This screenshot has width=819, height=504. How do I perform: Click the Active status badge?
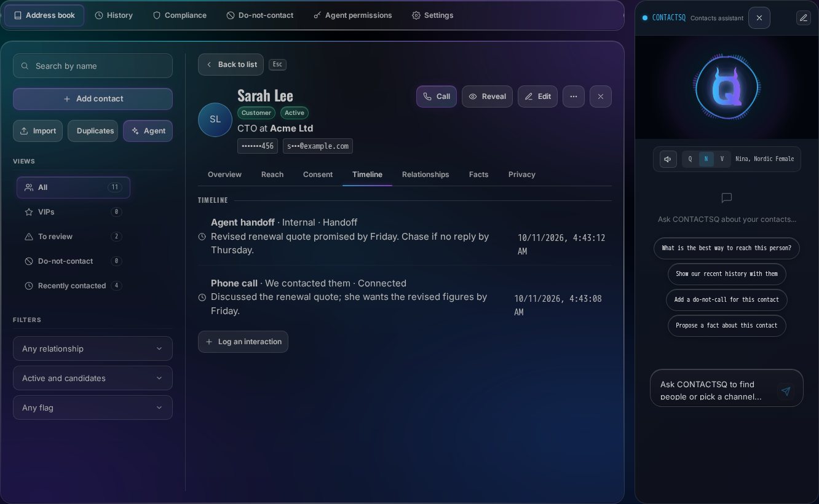pos(295,113)
